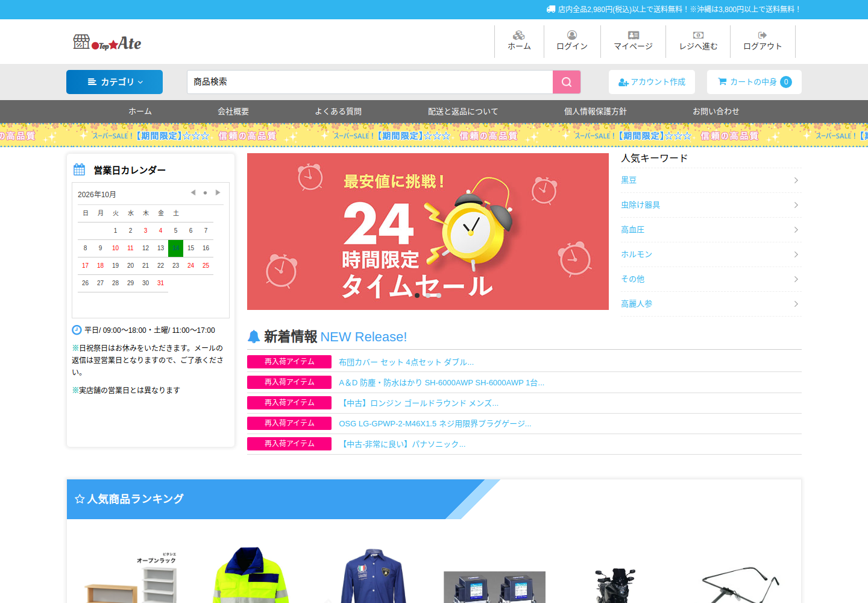
Task: Show previous month in the calendar
Action: (193, 193)
